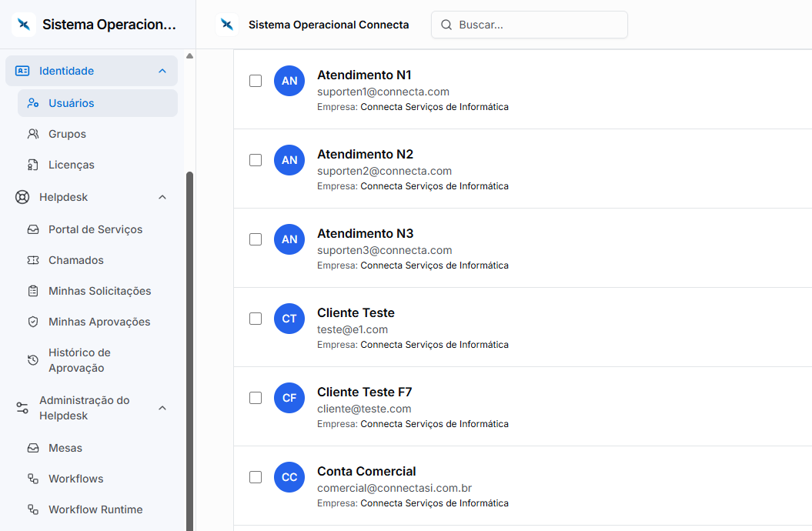Click the email cliente@teste.com
Image resolution: width=812 pixels, height=531 pixels.
(x=364, y=409)
